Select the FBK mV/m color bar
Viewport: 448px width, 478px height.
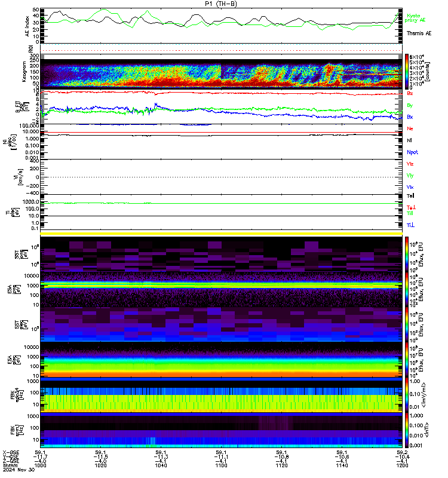[x=407, y=396]
